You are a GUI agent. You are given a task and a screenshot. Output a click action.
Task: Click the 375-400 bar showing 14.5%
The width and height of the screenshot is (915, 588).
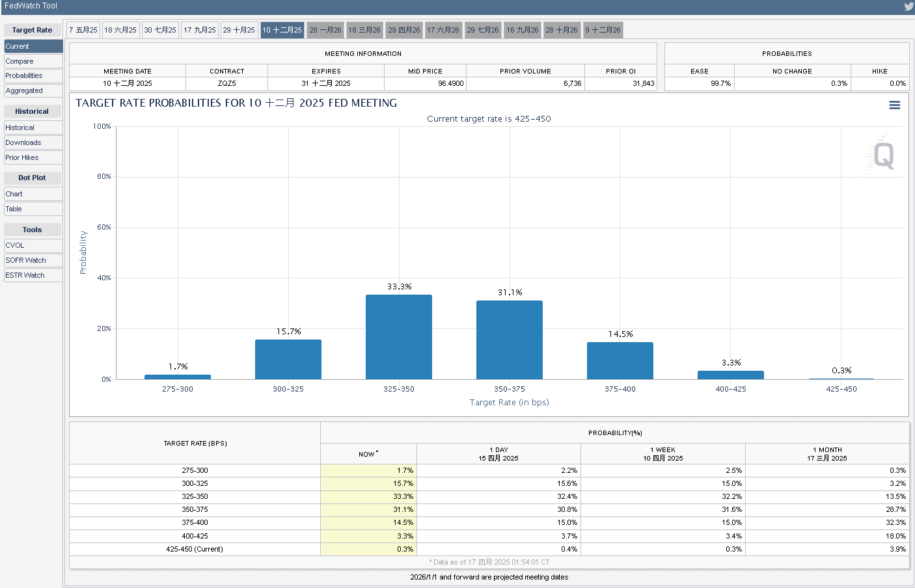coord(620,361)
